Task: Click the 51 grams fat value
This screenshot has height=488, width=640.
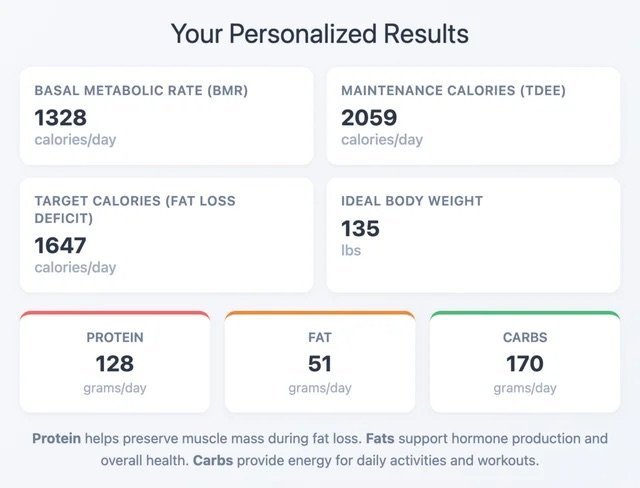Action: click(x=320, y=363)
